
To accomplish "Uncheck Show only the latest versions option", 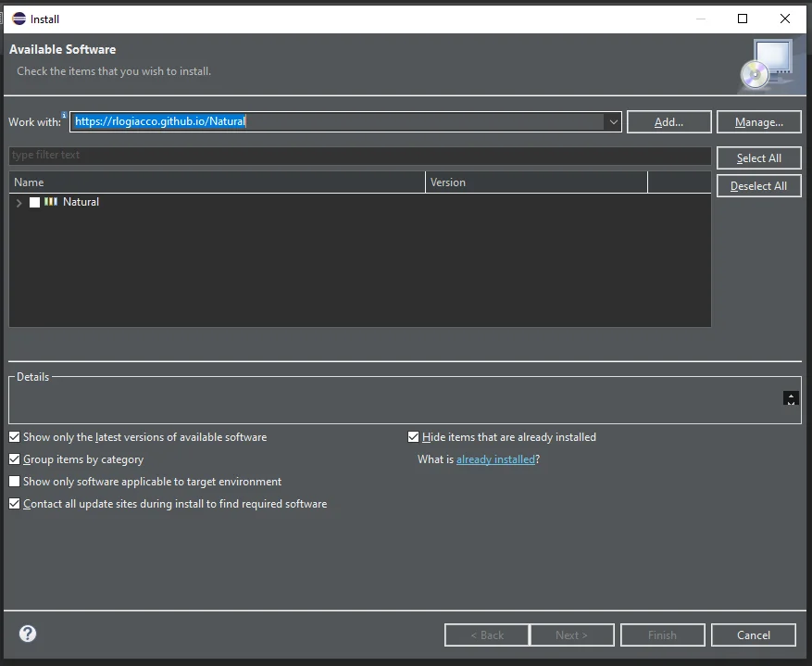I will (14, 436).
